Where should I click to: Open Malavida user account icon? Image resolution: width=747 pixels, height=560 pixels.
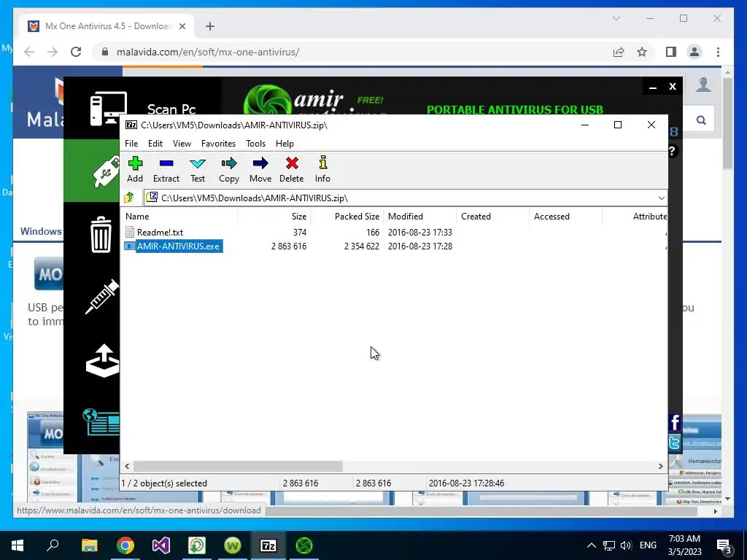(x=703, y=85)
